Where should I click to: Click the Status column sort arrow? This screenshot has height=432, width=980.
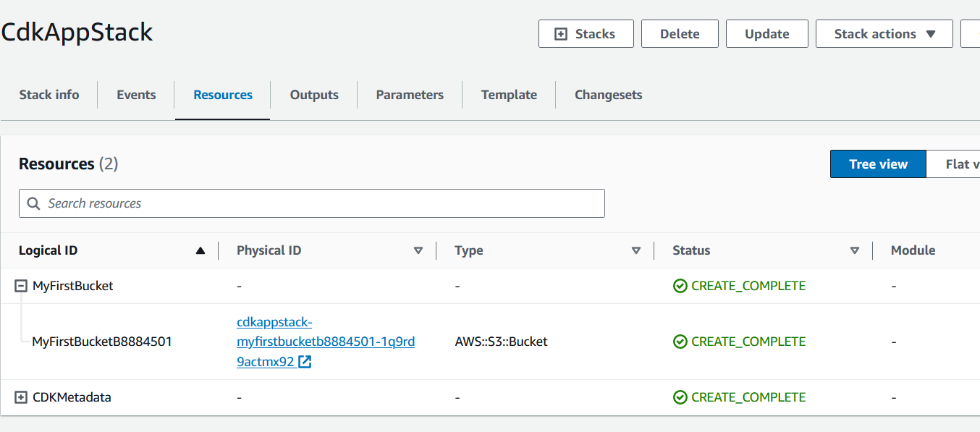(854, 250)
